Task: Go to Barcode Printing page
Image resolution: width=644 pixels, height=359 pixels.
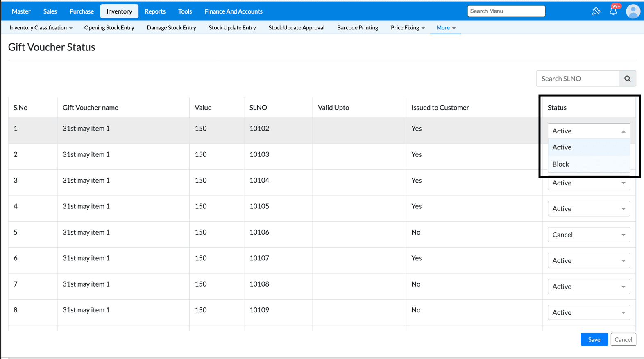Action: click(357, 28)
